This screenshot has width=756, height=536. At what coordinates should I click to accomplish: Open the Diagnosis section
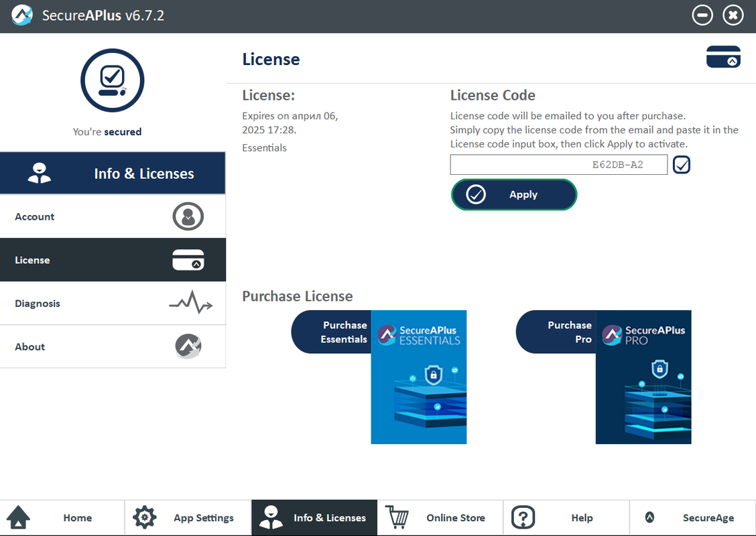(113, 304)
